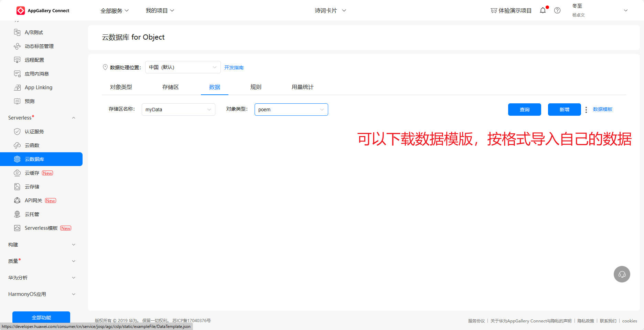The height and width of the screenshot is (330, 644).
Task: Open the help question mark icon
Action: click(x=557, y=10)
